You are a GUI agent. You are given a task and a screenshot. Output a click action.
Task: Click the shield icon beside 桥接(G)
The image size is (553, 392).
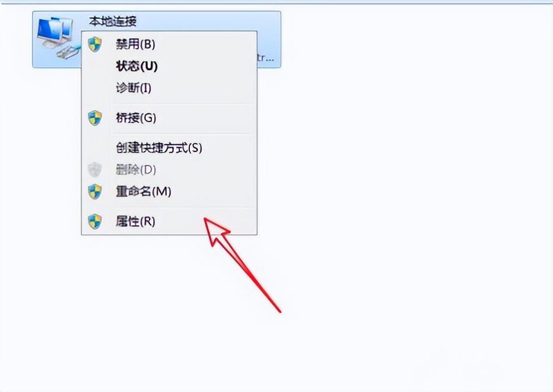tap(95, 118)
